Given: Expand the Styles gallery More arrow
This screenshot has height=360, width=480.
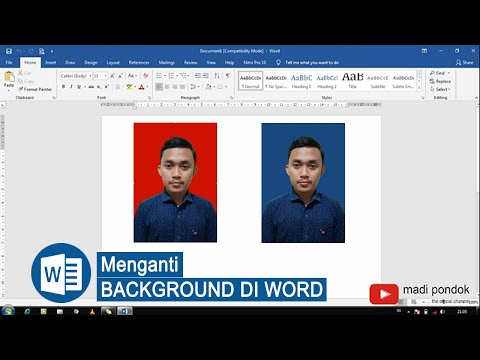Looking at the screenshot, I should point(419,88).
